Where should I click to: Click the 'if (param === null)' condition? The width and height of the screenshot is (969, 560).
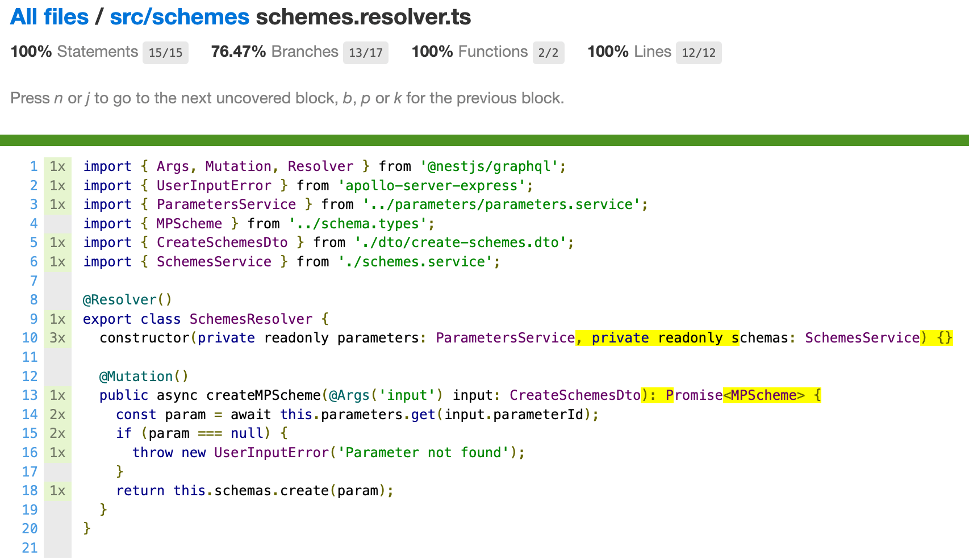[193, 433]
